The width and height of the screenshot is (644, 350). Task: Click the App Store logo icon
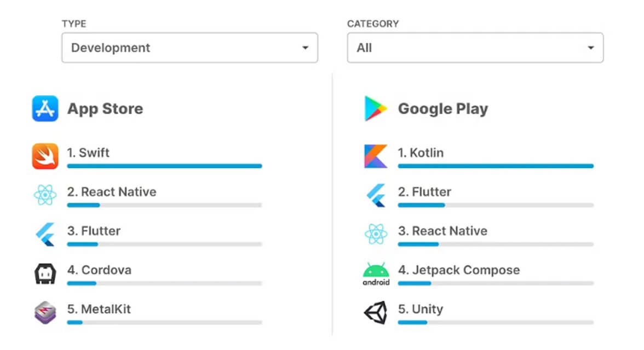click(x=45, y=108)
